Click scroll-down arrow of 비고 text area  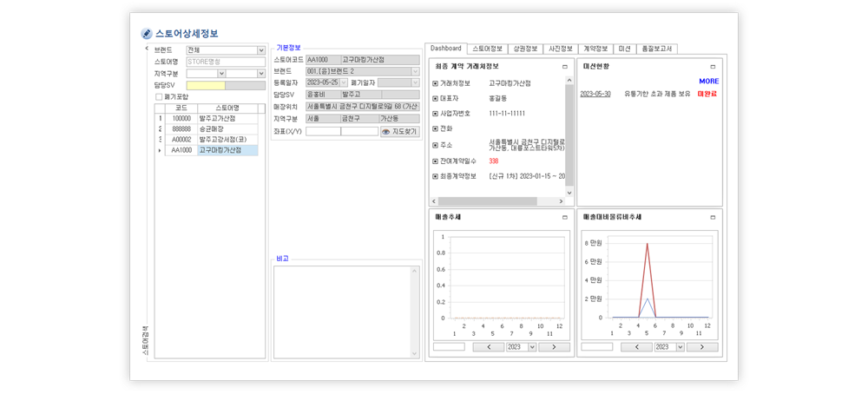414,352
